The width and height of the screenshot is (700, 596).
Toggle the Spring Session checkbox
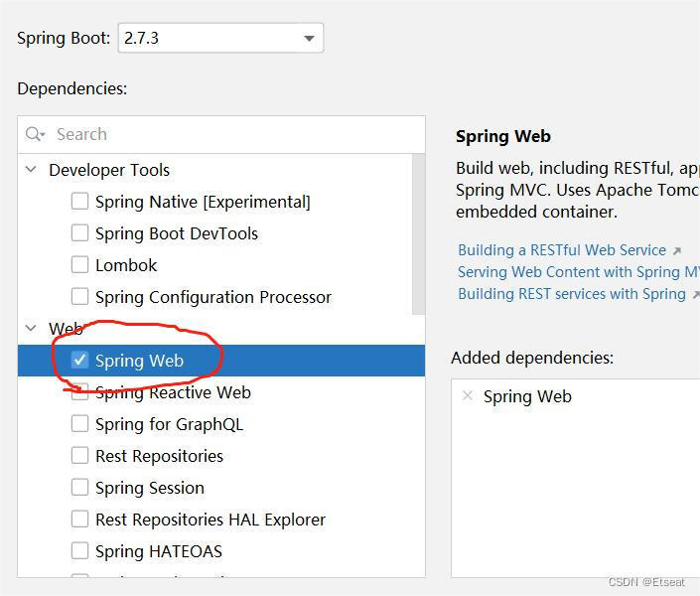point(79,487)
